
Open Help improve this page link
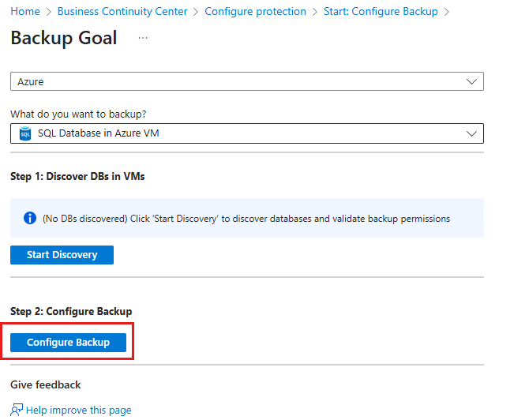coord(78,410)
